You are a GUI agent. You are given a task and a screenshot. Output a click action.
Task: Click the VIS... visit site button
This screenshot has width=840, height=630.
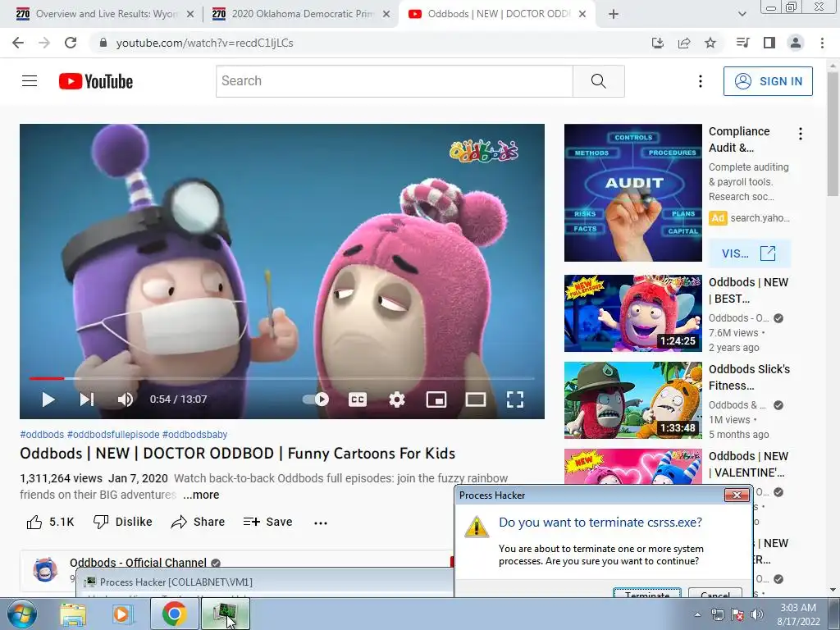click(x=749, y=253)
